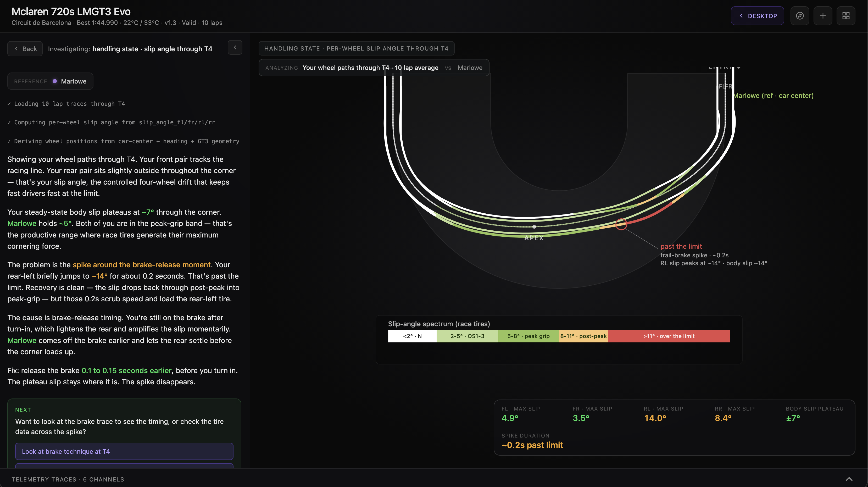Image resolution: width=868 pixels, height=487 pixels.
Task: Click 'Investigating: handling state' heading text
Action: (130, 49)
